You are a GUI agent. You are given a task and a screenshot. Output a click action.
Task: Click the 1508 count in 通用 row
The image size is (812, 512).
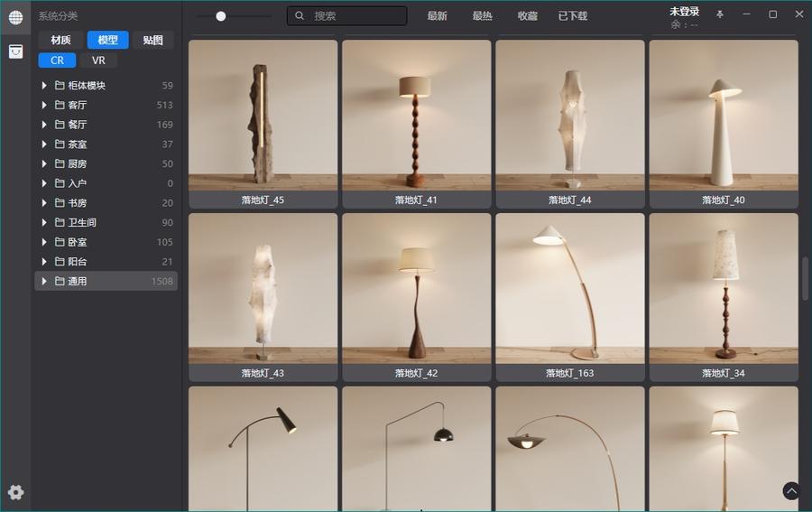point(162,281)
